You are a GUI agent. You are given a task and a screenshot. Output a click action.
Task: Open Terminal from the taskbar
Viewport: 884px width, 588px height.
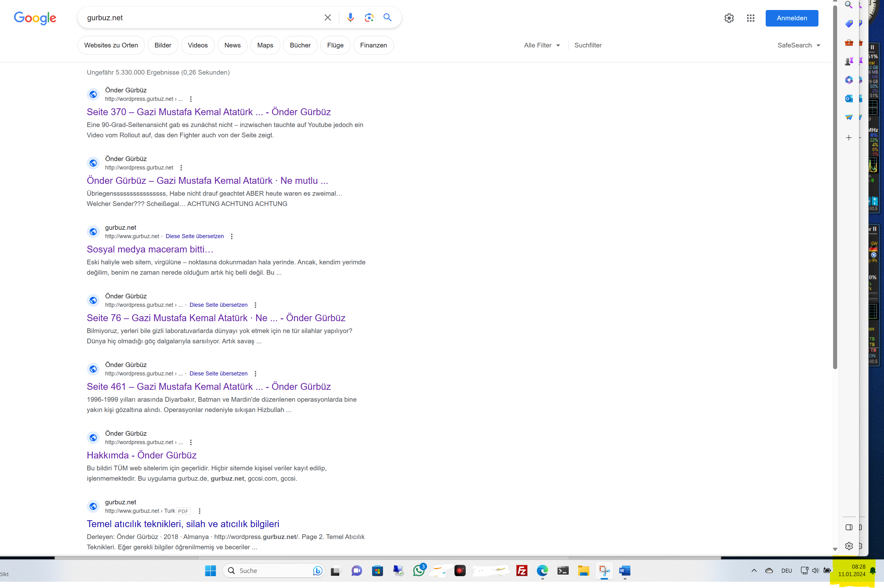[562, 571]
